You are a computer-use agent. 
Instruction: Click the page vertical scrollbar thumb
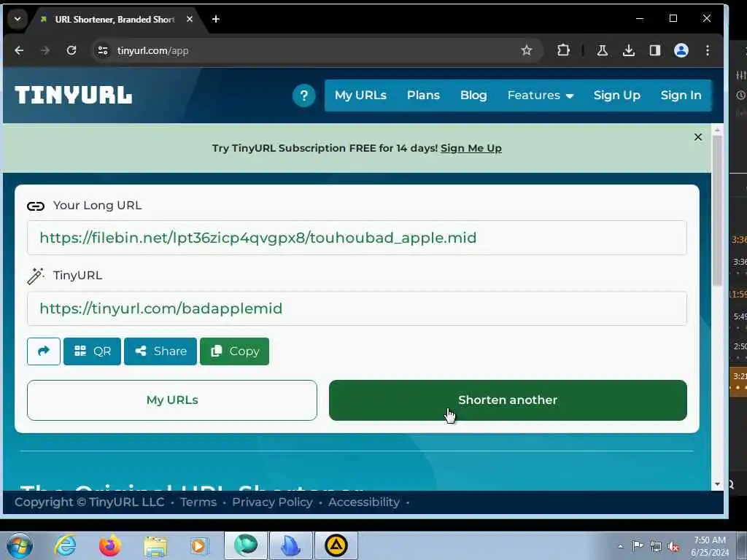pos(718,211)
